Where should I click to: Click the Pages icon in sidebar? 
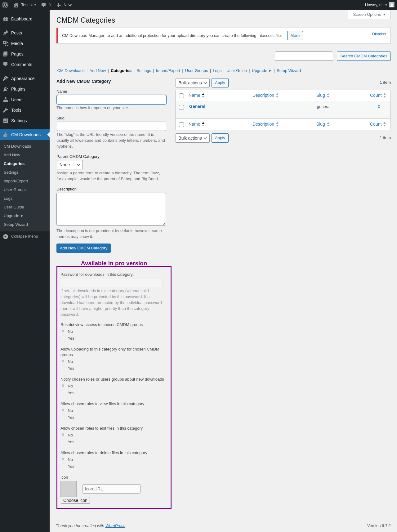[6, 54]
